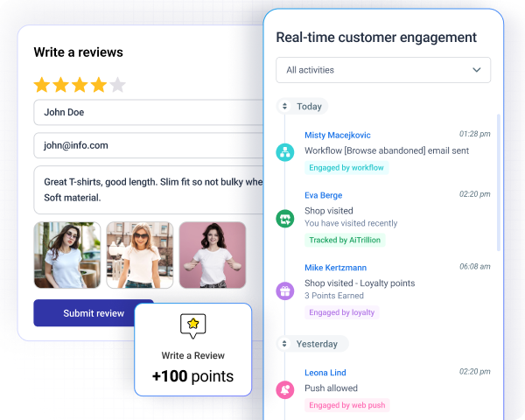
Task: Click the first rating star
Action: pos(42,85)
